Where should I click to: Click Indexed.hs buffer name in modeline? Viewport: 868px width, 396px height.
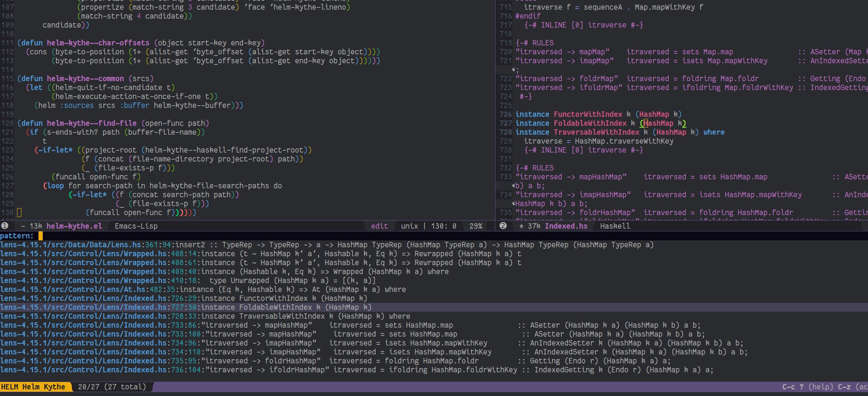coord(566,226)
